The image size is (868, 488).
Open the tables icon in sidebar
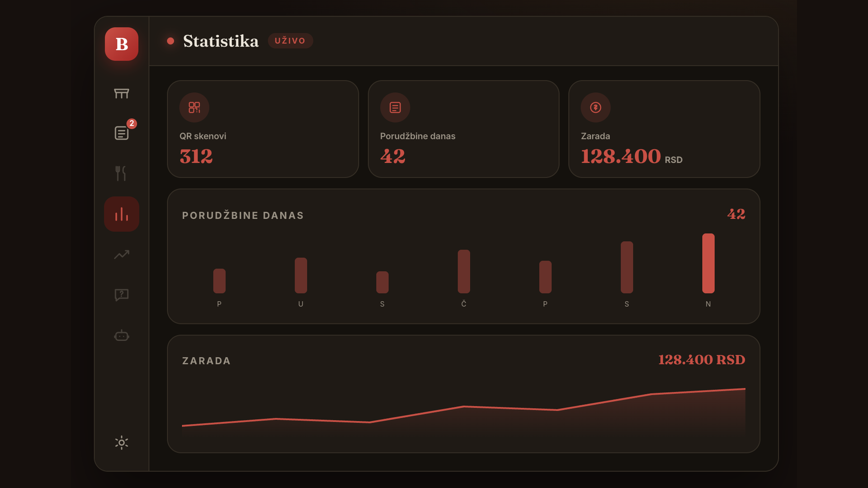122,93
